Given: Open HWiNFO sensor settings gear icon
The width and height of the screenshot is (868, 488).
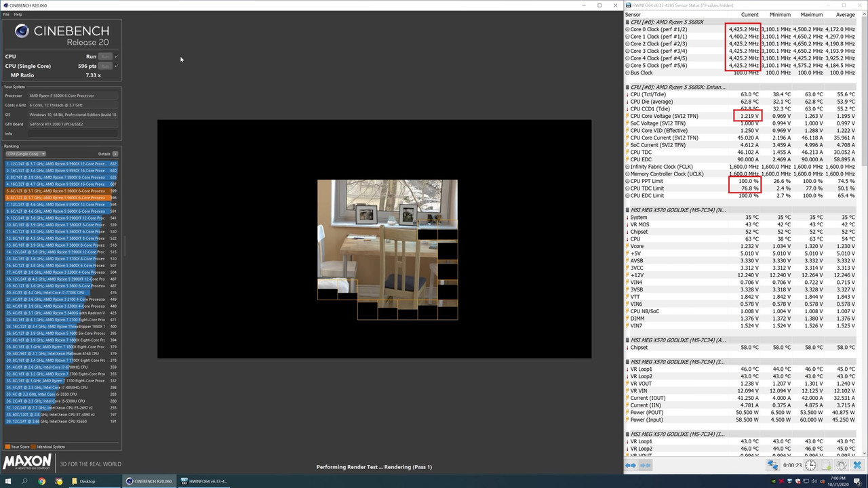Looking at the screenshot, I should 842,465.
